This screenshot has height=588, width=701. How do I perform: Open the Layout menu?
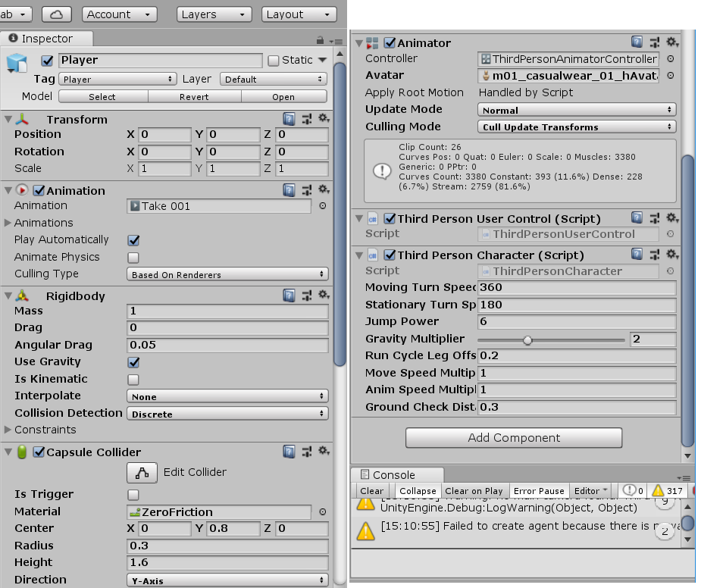[x=299, y=14]
